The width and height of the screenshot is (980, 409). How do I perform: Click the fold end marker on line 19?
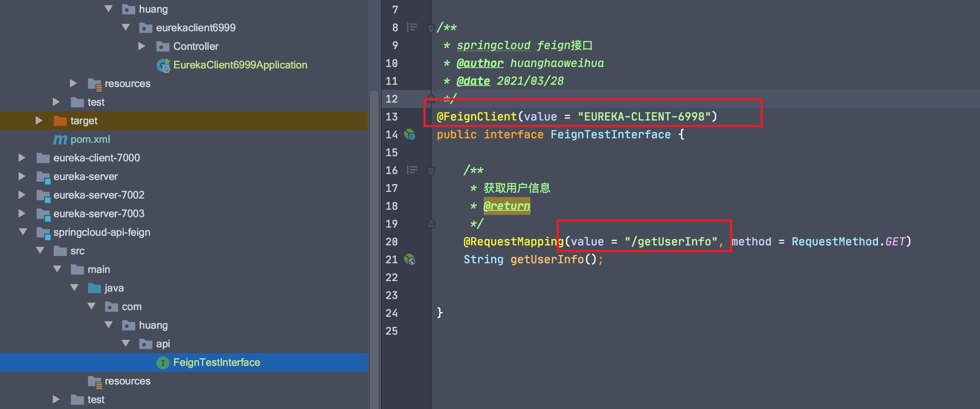point(431,223)
